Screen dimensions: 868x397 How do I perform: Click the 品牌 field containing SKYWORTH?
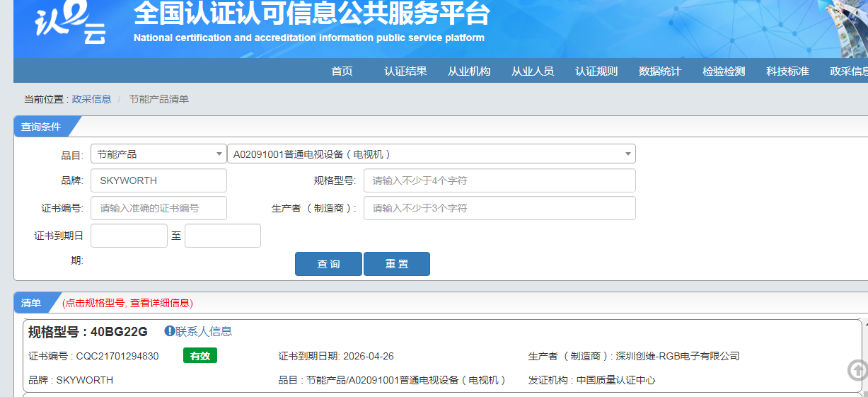pos(158,180)
